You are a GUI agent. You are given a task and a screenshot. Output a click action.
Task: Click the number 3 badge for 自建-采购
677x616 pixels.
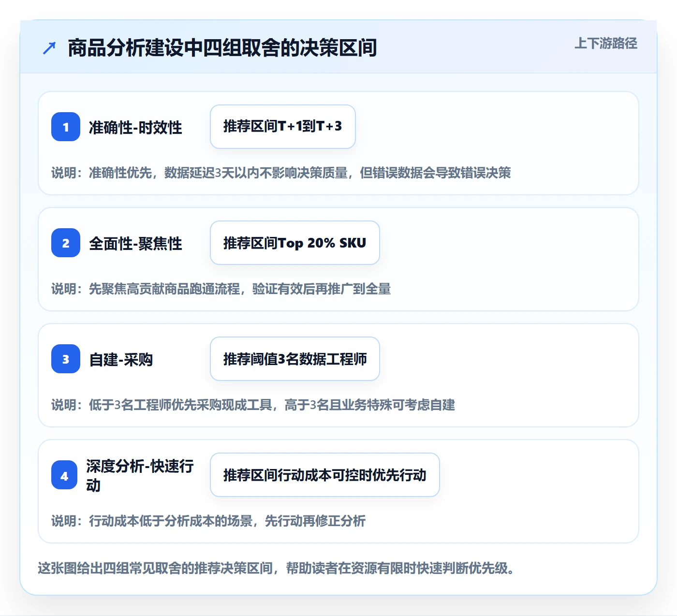click(66, 359)
